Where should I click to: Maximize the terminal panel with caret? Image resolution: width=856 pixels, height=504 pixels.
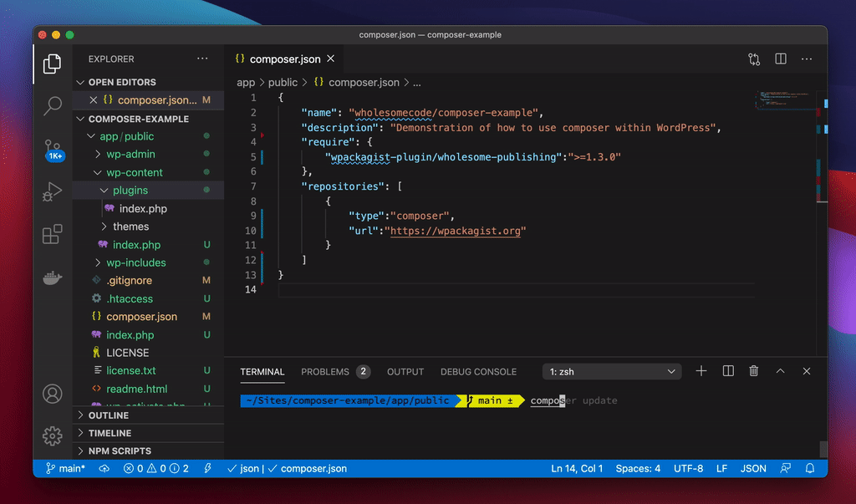click(x=780, y=371)
